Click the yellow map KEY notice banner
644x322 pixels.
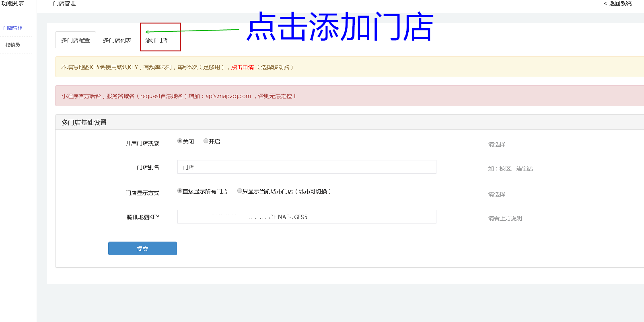(362, 67)
